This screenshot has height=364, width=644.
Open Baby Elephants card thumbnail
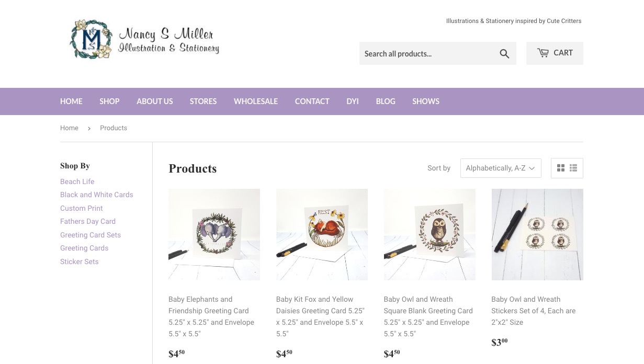tap(214, 234)
